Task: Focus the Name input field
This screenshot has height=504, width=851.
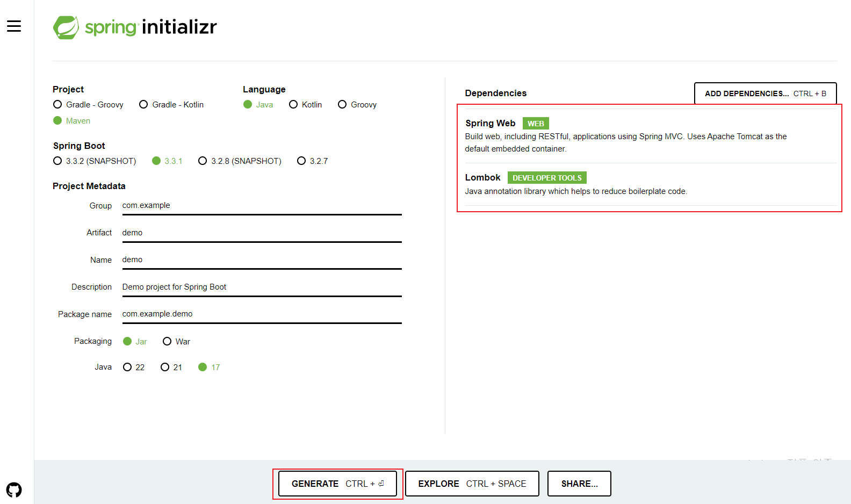Action: pyautogui.click(x=262, y=260)
